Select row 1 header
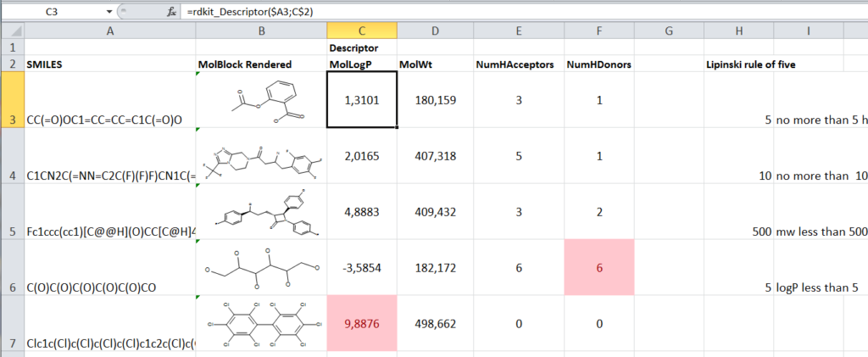The width and height of the screenshot is (868, 357). tap(12, 47)
